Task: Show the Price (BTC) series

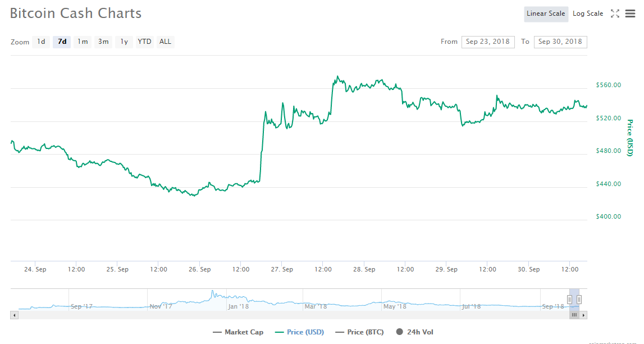Action: tap(359, 332)
